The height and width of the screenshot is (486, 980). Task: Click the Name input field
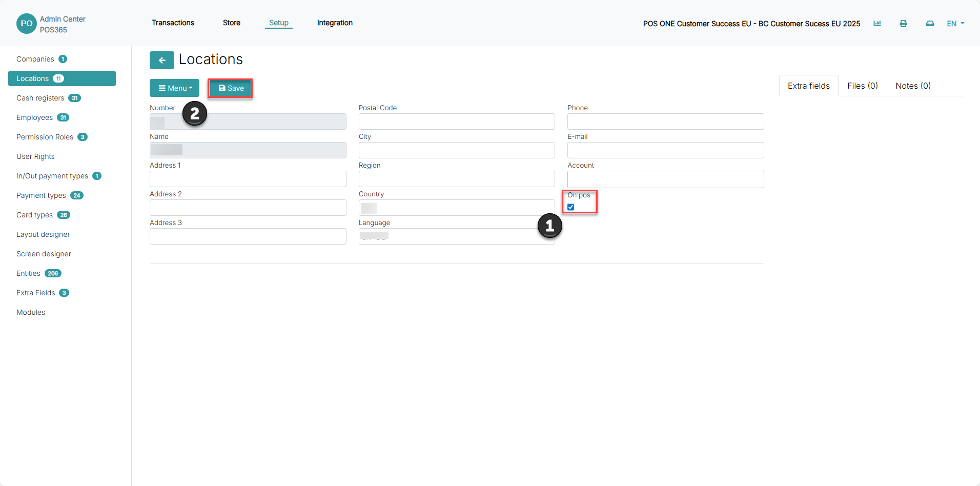coord(248,150)
